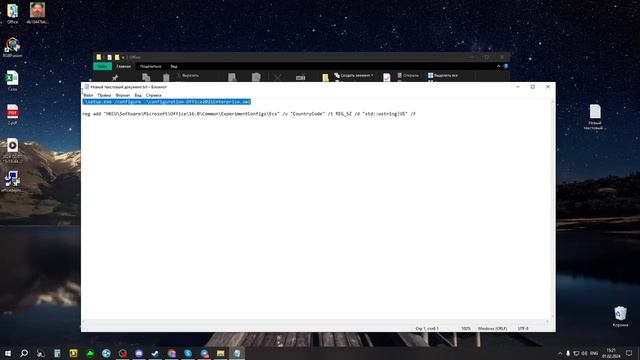Switch to Notepad taskbar button
Image resolution: width=640 pixels, height=360 pixels.
[237, 353]
